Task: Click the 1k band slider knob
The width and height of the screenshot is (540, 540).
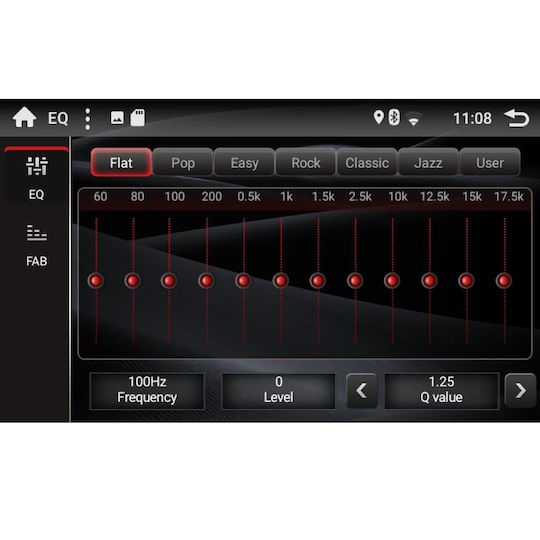Action: coord(281,280)
